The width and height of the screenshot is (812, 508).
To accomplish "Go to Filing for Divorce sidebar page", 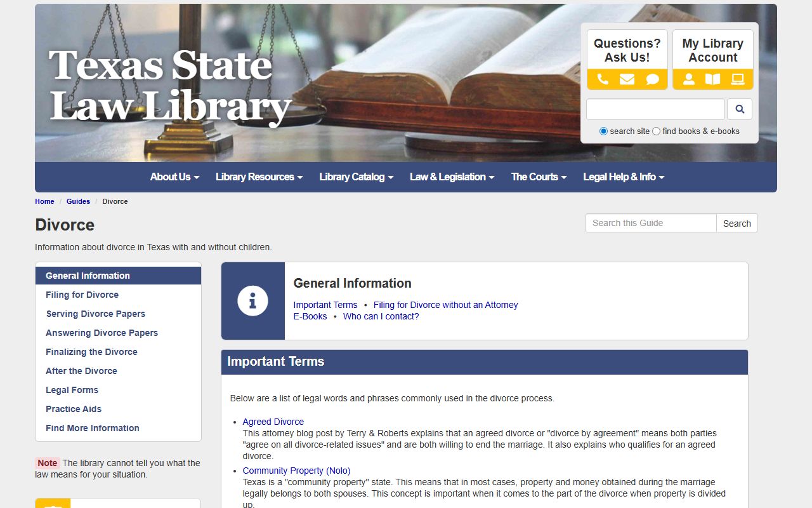I will click(118, 295).
